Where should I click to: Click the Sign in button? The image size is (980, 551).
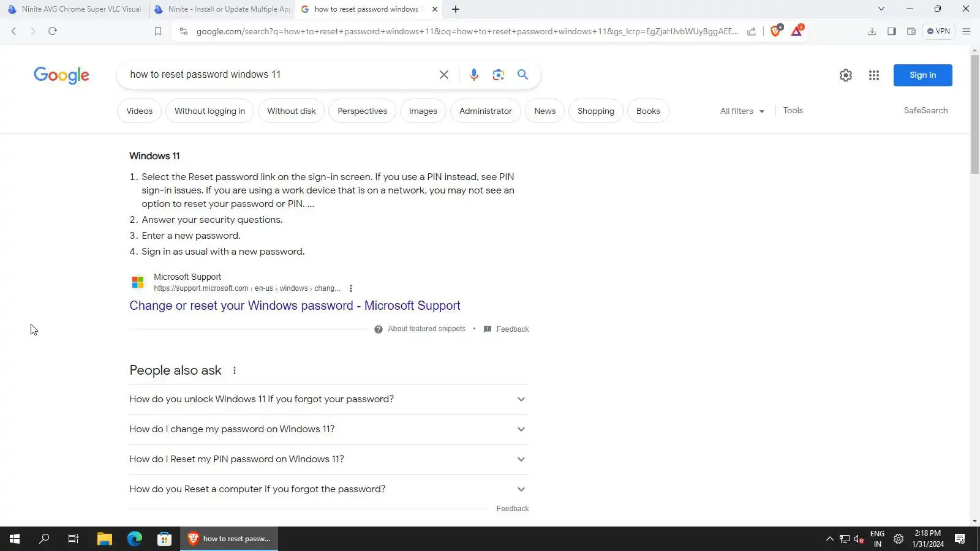(923, 75)
